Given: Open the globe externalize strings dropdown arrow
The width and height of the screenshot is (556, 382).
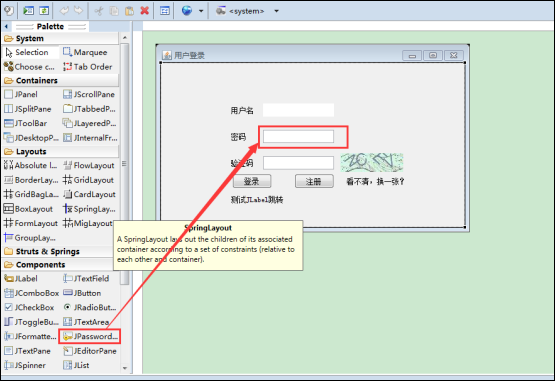Looking at the screenshot, I should pos(201,11).
